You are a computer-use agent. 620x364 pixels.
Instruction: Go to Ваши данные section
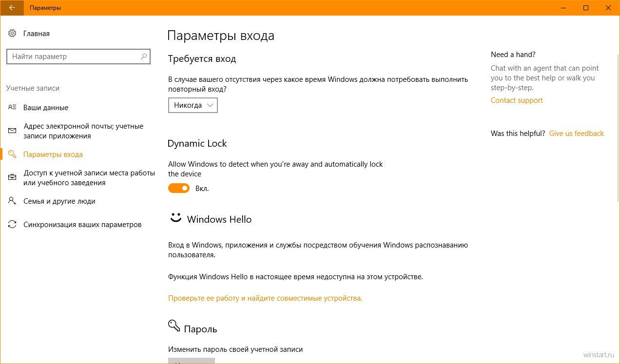[x=46, y=108]
